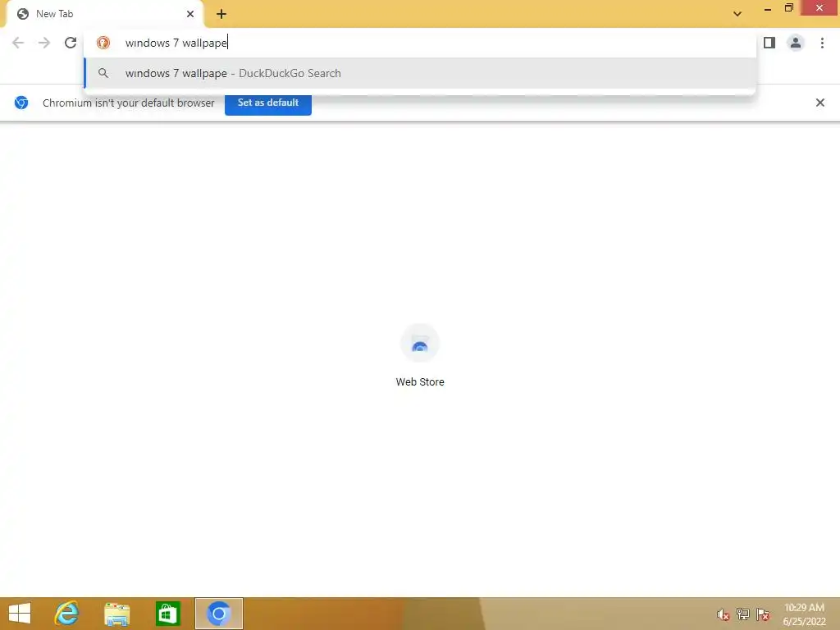Screen dimensions: 840x630
Task: Expand the tab search chevron
Action: pos(737,14)
